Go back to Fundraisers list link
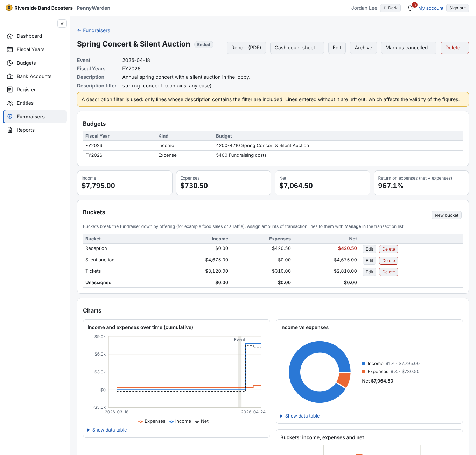Viewport: 476px width, 455px height. [93, 30]
